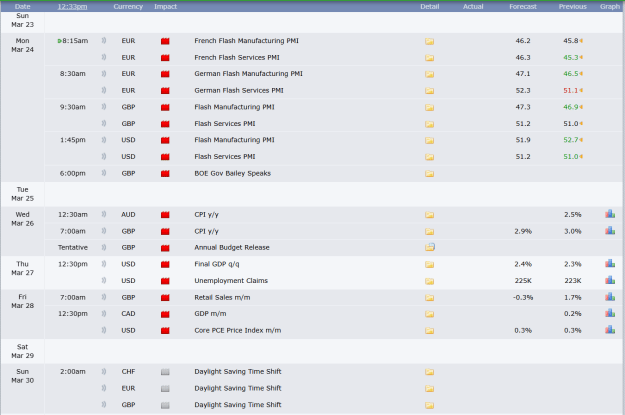Open detail folder for Unemployment Claims
Viewport: 625px width, 415px height.
(x=429, y=281)
